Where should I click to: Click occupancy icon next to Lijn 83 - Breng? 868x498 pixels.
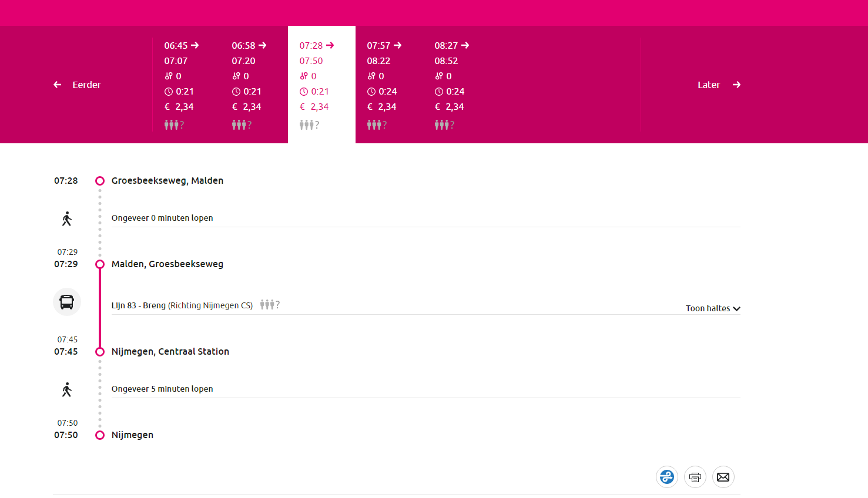[x=270, y=305]
